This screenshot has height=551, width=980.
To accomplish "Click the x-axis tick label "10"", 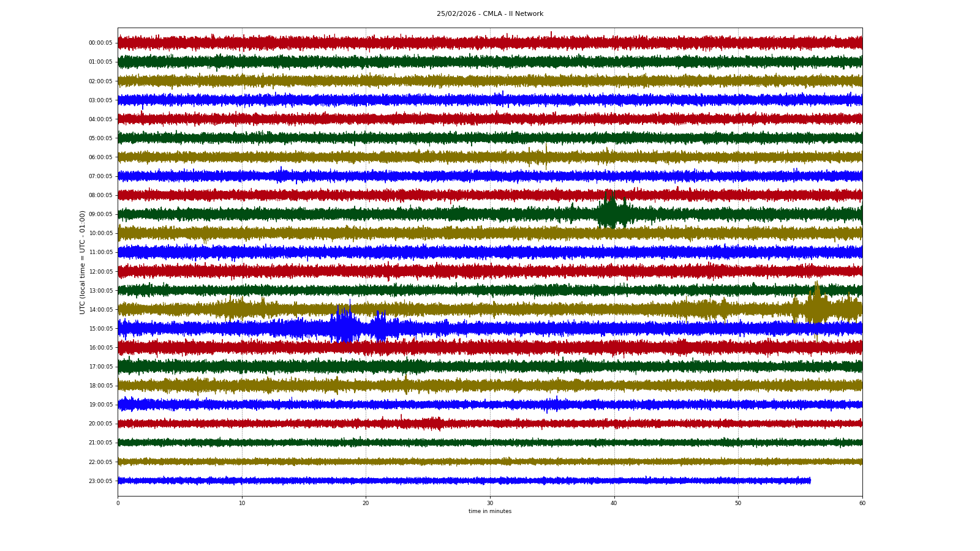I will 242,503.
